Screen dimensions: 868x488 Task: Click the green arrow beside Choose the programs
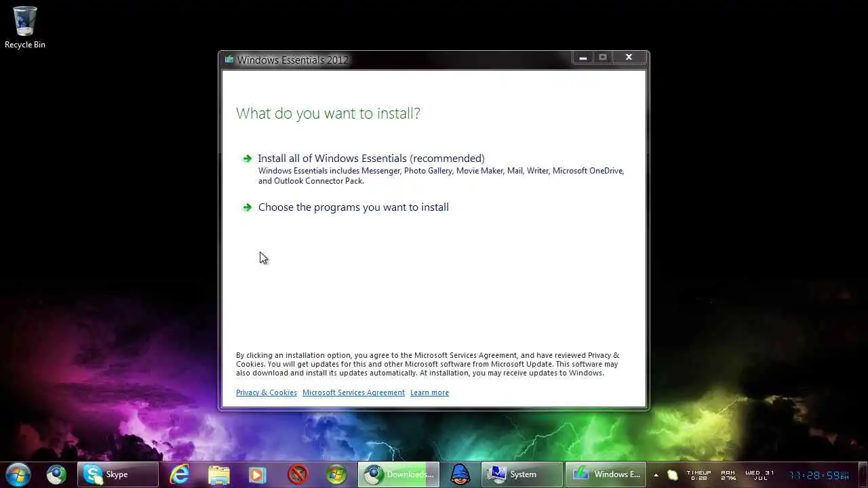[247, 207]
